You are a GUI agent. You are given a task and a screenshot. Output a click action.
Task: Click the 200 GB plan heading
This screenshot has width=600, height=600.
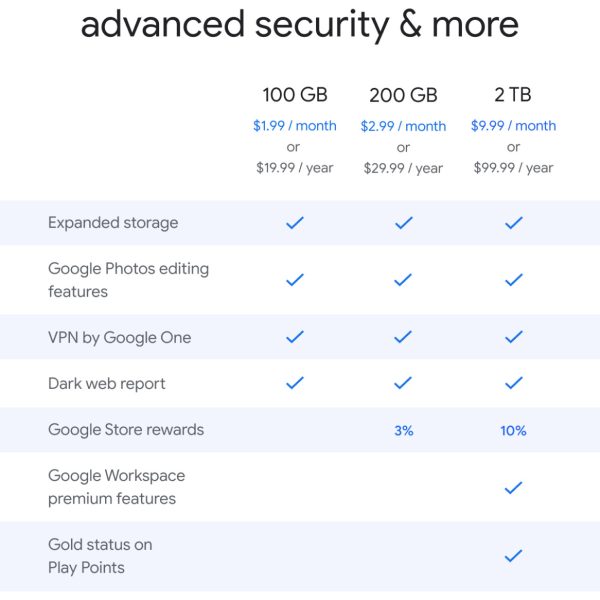pyautogui.click(x=403, y=95)
